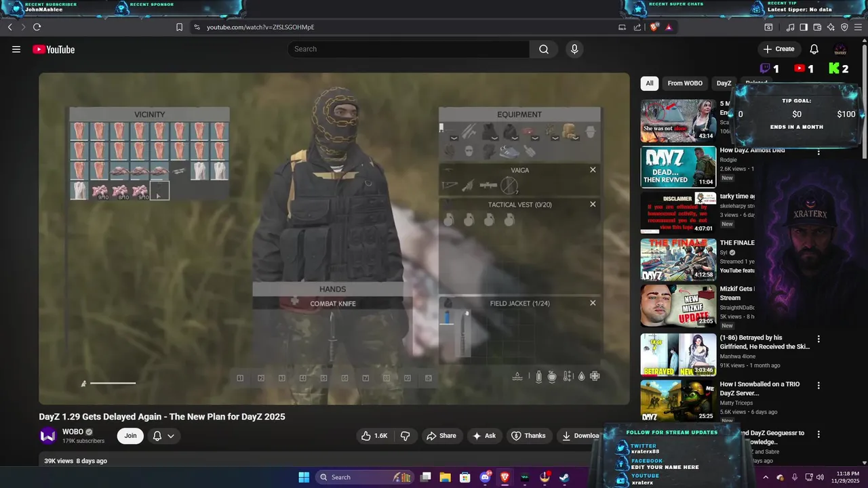Open the Leo AI sparkle icon

(x=831, y=27)
